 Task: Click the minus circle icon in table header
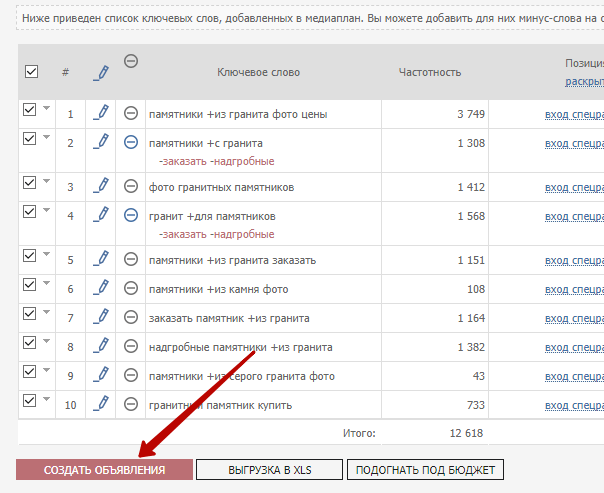click(130, 61)
